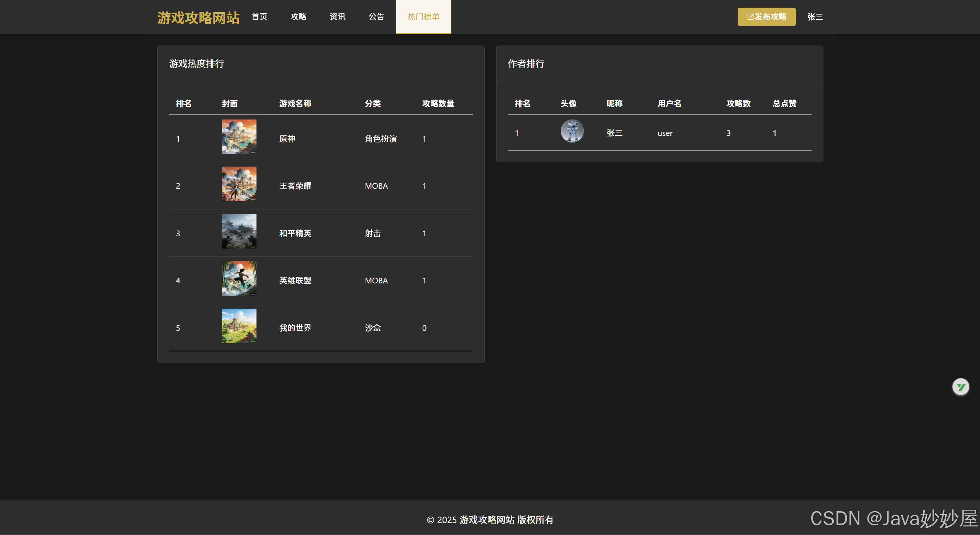Click the 攻略数量 column header
The height and width of the screenshot is (535, 980).
click(438, 103)
